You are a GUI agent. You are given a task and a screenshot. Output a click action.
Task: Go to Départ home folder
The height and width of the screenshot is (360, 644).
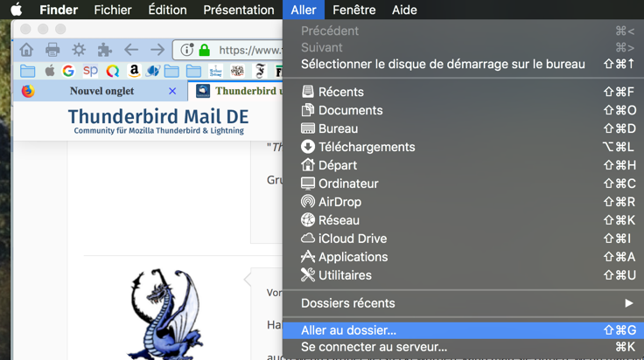click(463, 165)
